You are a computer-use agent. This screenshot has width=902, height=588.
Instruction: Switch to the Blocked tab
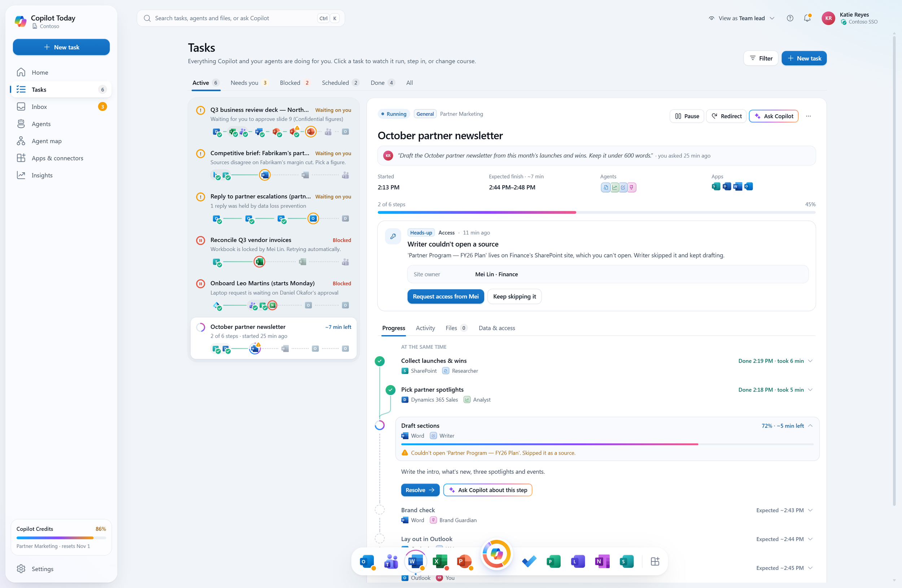295,83
